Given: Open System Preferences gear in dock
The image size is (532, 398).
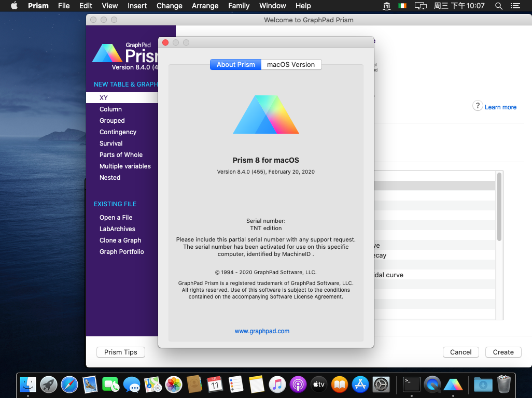Looking at the screenshot, I should pos(381,385).
